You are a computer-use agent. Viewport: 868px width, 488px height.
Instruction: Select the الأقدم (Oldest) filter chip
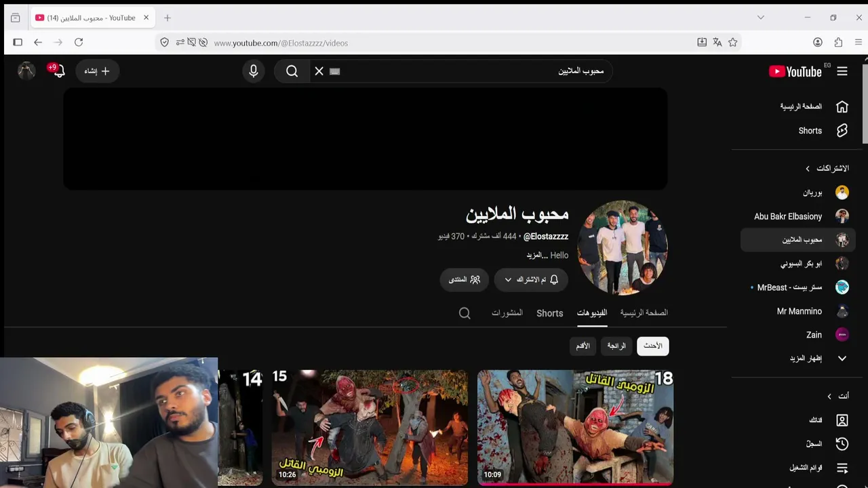click(x=583, y=346)
